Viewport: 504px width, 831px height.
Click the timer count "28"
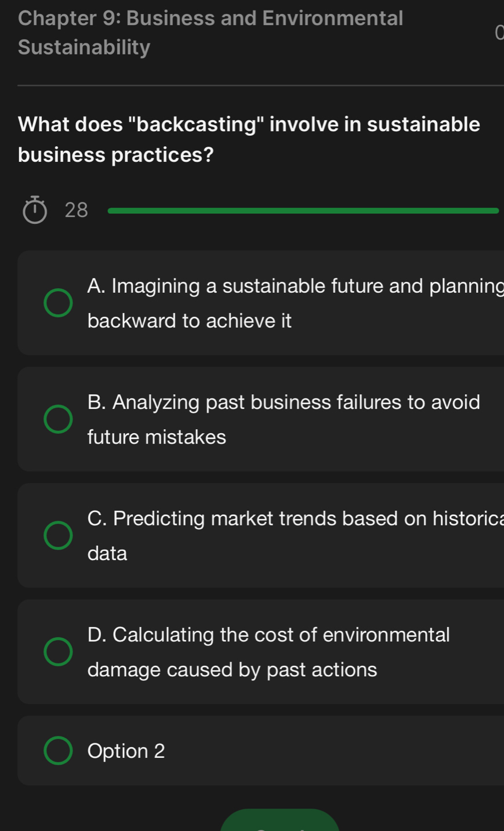pos(77,210)
